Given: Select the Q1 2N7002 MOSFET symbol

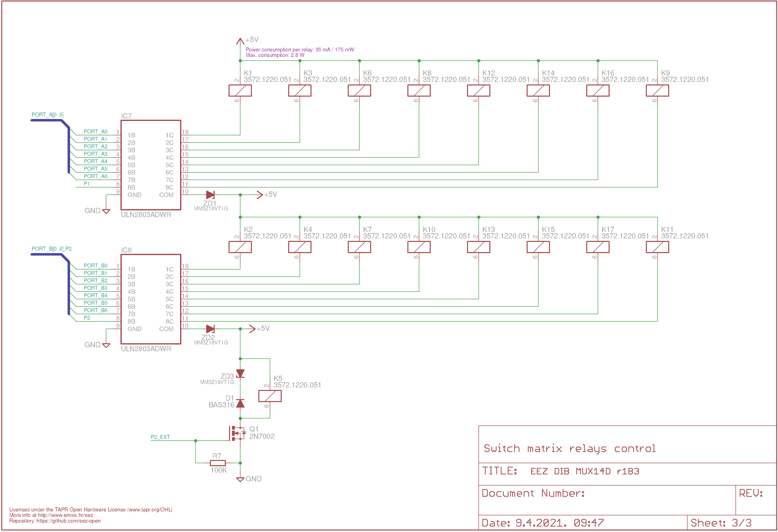Looking at the screenshot, I should 237,433.
